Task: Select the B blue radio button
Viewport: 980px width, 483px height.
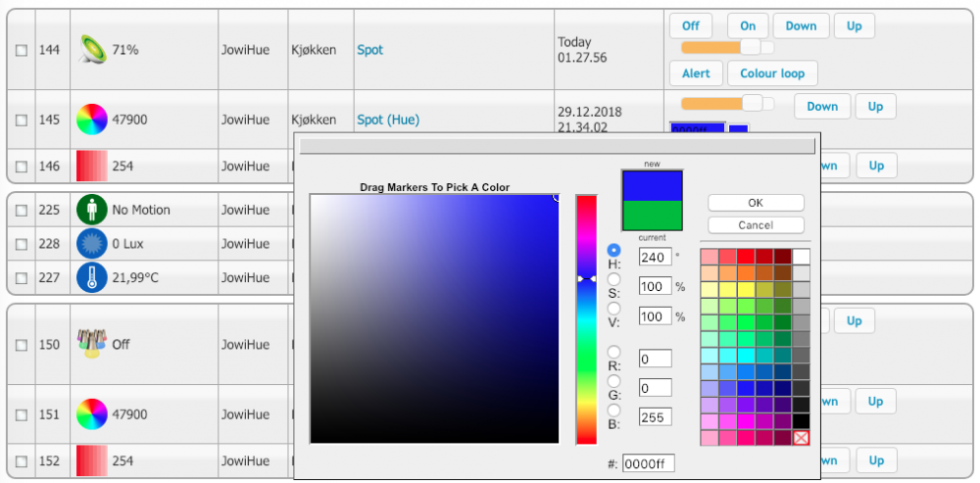Action: pyautogui.click(x=614, y=411)
